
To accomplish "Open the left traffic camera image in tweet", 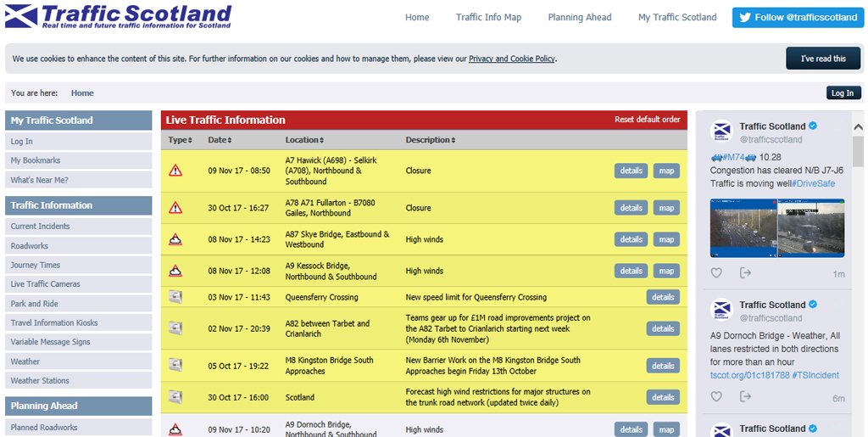I will tap(743, 228).
